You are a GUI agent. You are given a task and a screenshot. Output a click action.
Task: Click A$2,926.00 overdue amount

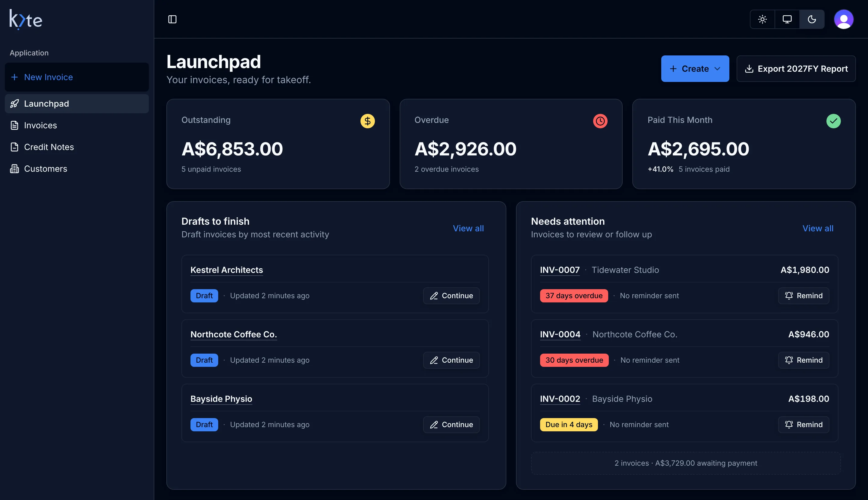[x=465, y=149]
